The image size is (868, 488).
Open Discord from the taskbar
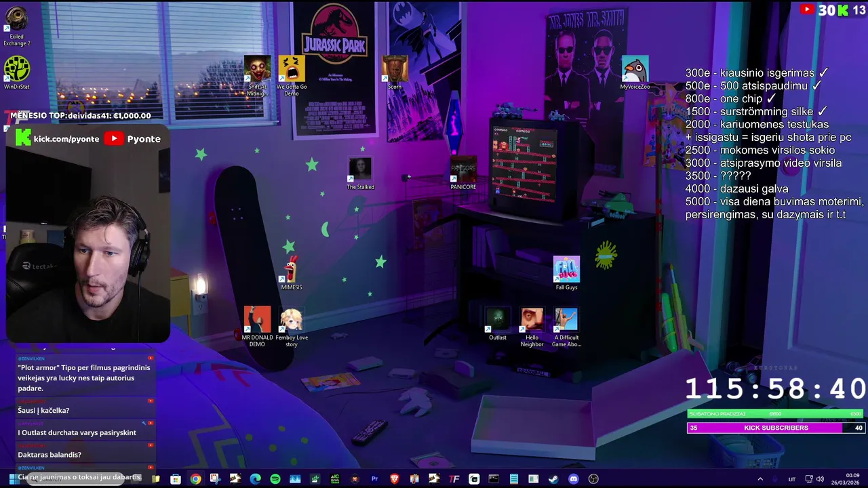[574, 479]
